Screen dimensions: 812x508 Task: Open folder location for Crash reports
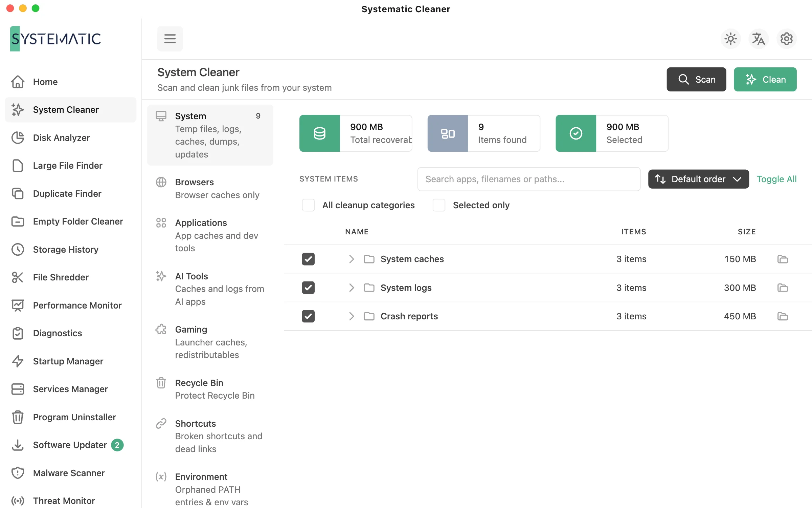point(783,316)
